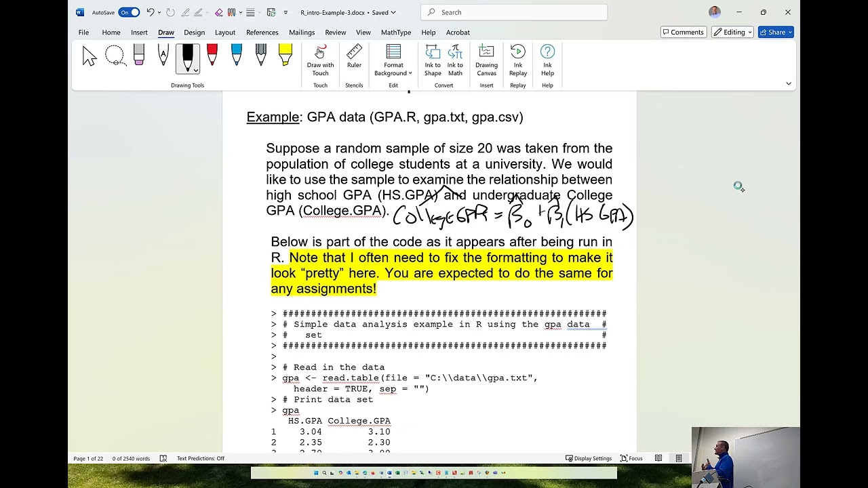Open the Windows Start button in taskbar
The height and width of the screenshot is (488, 868).
point(315,472)
